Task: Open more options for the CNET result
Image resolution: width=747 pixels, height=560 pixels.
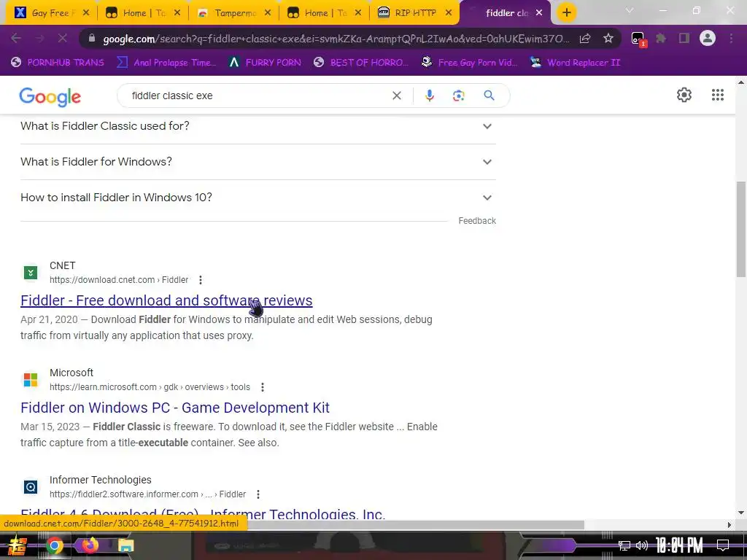Action: point(201,280)
